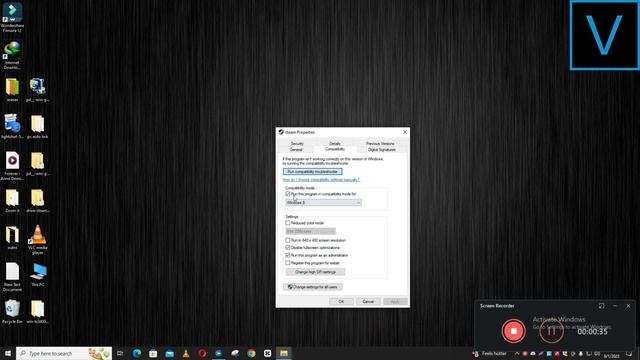Image resolution: width=640 pixels, height=360 pixels.
Task: Open New Text Document on desktop
Action: [x=12, y=277]
